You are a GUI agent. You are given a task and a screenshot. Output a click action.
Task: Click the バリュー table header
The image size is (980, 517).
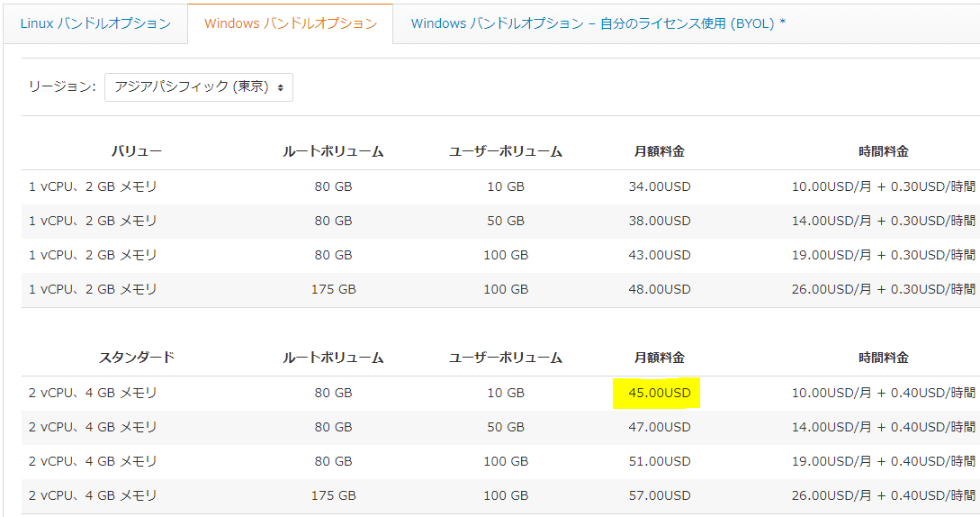136,151
